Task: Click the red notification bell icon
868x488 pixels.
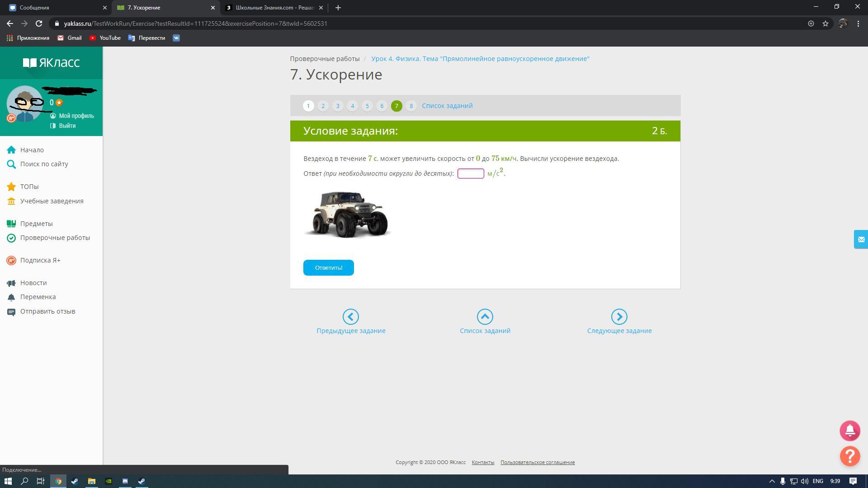Action: tap(849, 431)
